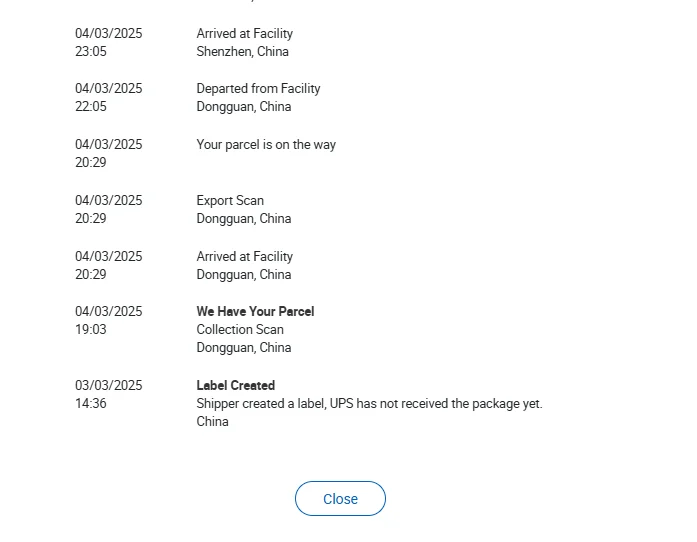Click the "Label Created" status heading

coord(236,385)
